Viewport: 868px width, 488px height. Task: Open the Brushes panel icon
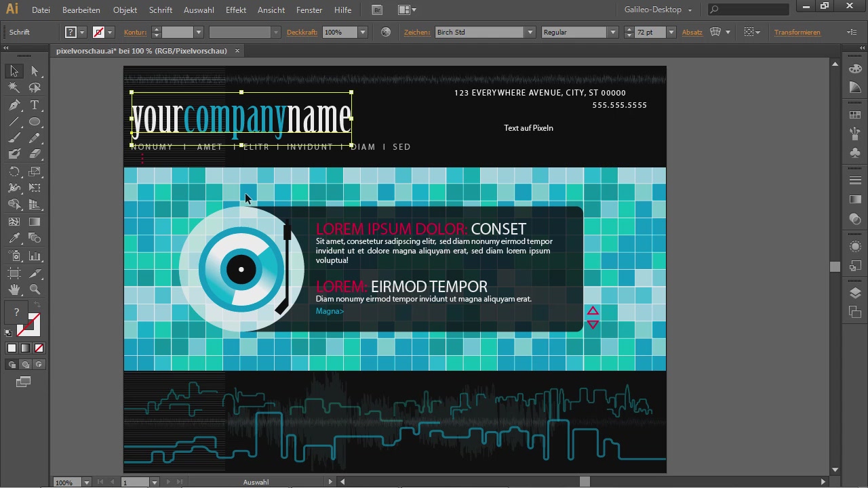click(855, 134)
